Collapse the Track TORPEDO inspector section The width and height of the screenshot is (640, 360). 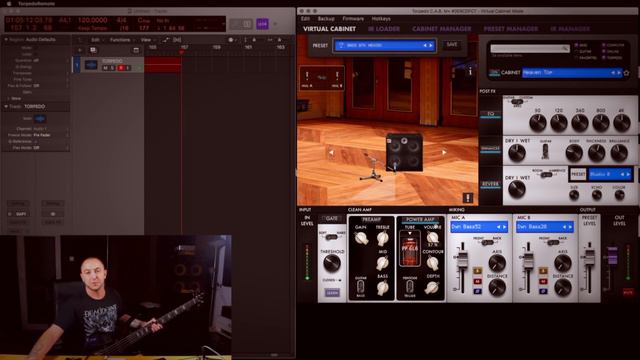6,106
